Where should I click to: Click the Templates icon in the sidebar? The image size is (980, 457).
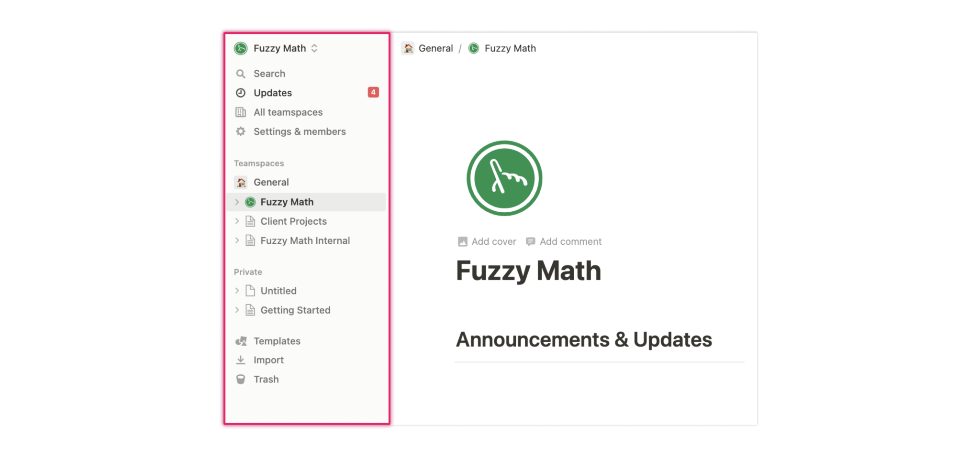tap(241, 341)
